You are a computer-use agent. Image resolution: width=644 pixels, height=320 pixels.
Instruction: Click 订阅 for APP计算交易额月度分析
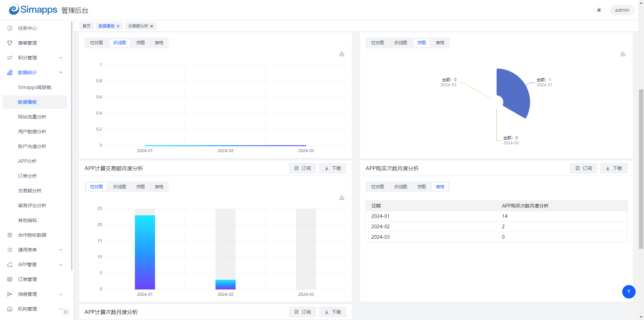click(303, 168)
